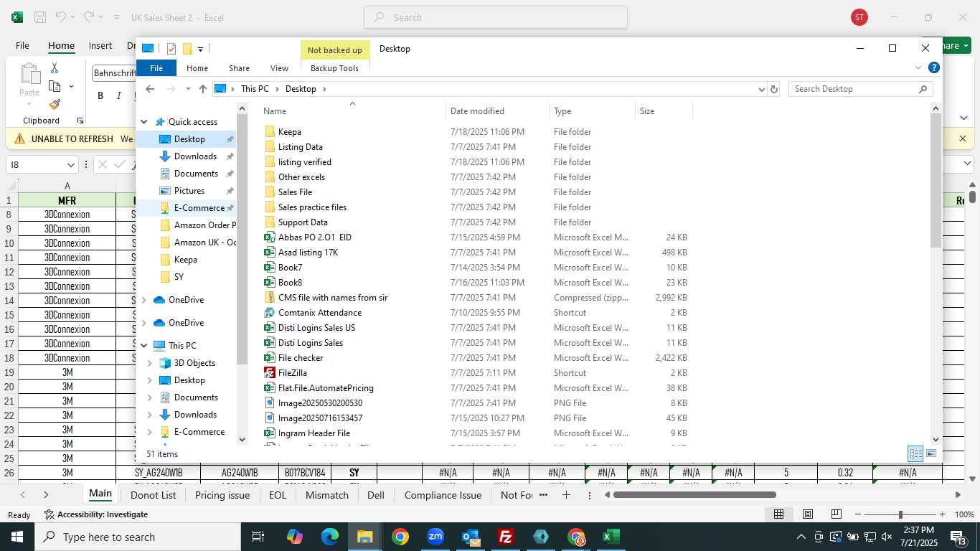Open the Explorer Share tab
The width and height of the screenshot is (980, 551).
pos(239,68)
